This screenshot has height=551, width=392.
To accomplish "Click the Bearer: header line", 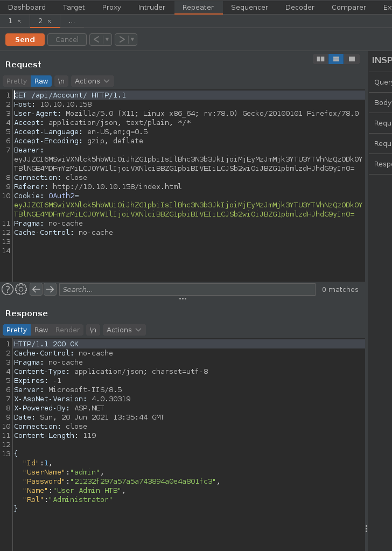I will [x=29, y=150].
